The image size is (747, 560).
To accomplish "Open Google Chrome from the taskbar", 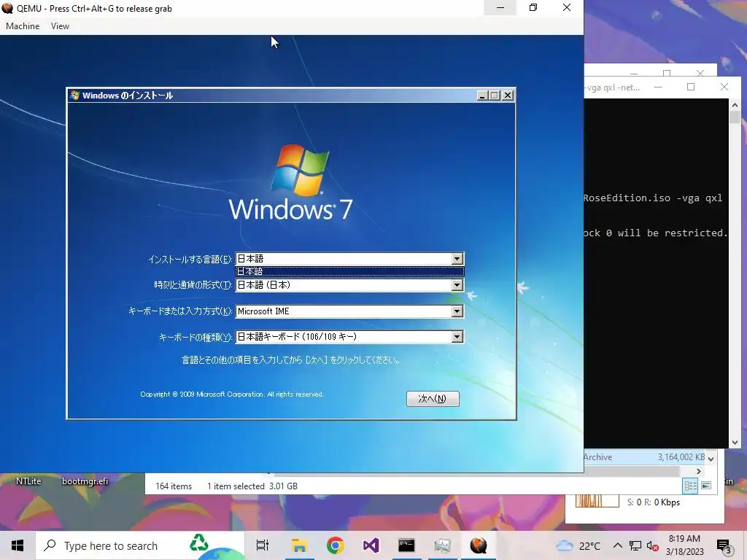I will click(336, 545).
